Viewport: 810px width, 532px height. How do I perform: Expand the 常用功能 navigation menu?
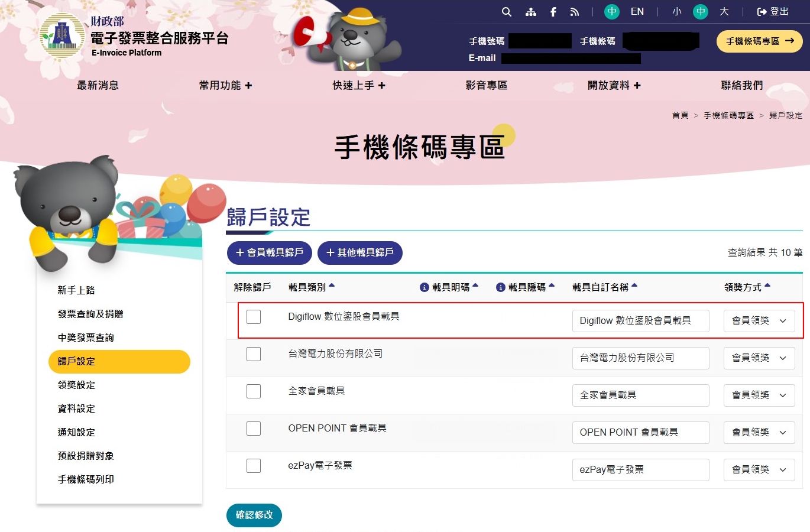point(225,86)
